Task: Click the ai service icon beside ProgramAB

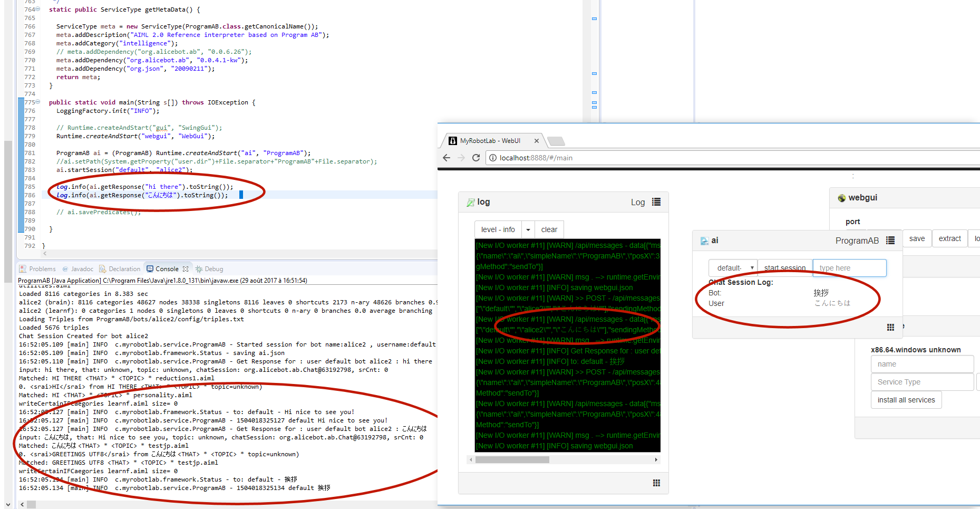Action: point(705,240)
